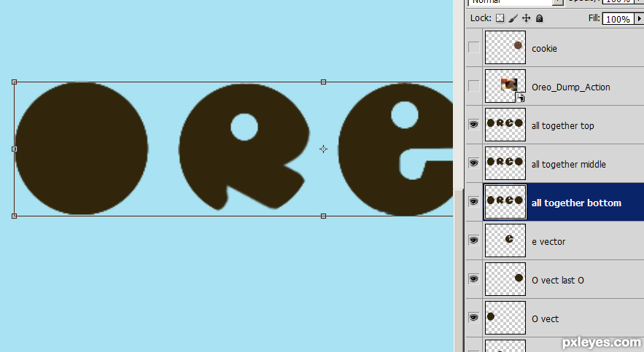This screenshot has height=352, width=644.
Task: Select the all together bottom thumbnail
Action: click(x=505, y=201)
